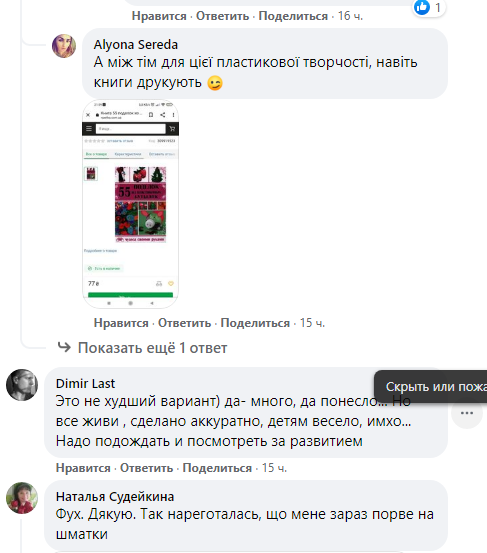Click Ответить under Dimir Last's comment
487x553 pixels.
tap(146, 468)
